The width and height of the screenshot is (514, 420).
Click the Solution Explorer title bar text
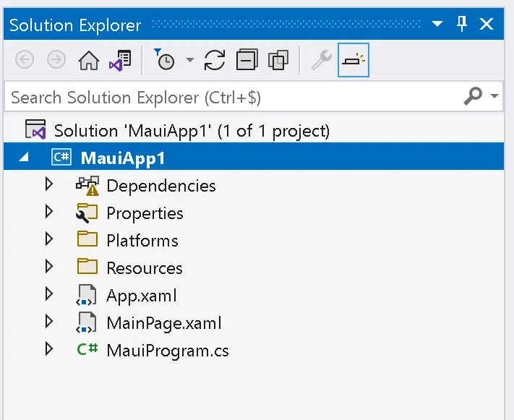(x=75, y=25)
